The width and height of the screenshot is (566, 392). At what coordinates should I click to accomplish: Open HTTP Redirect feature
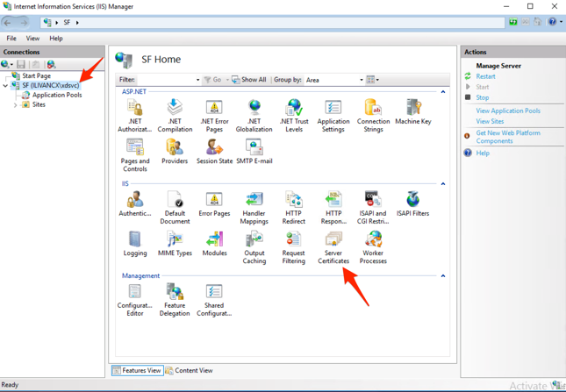click(294, 207)
